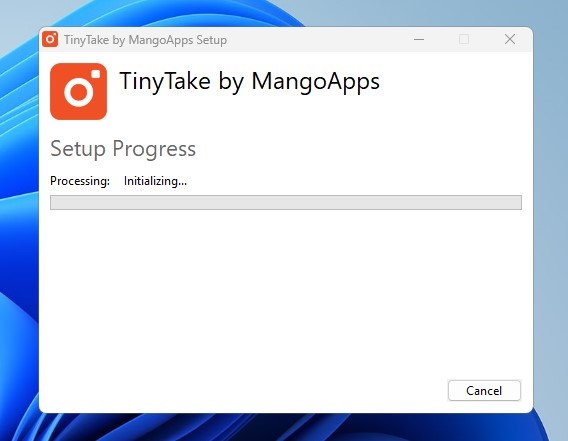Click the word "MangoApps" in the large heading
568x441 pixels.
tap(316, 82)
